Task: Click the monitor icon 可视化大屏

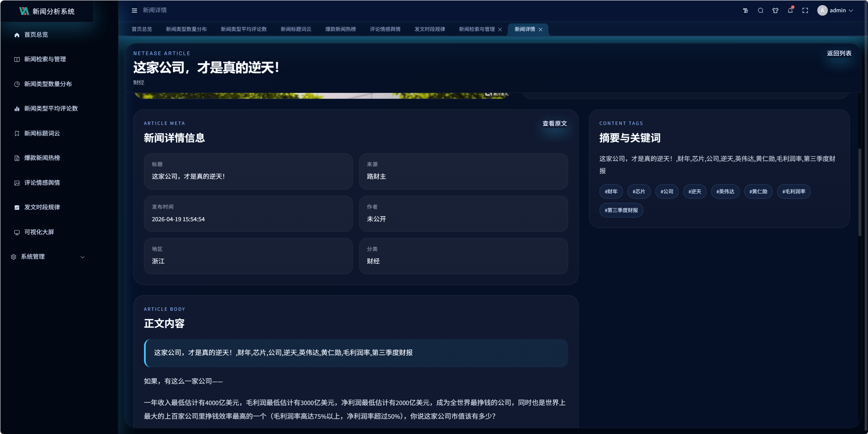Action: (x=17, y=232)
